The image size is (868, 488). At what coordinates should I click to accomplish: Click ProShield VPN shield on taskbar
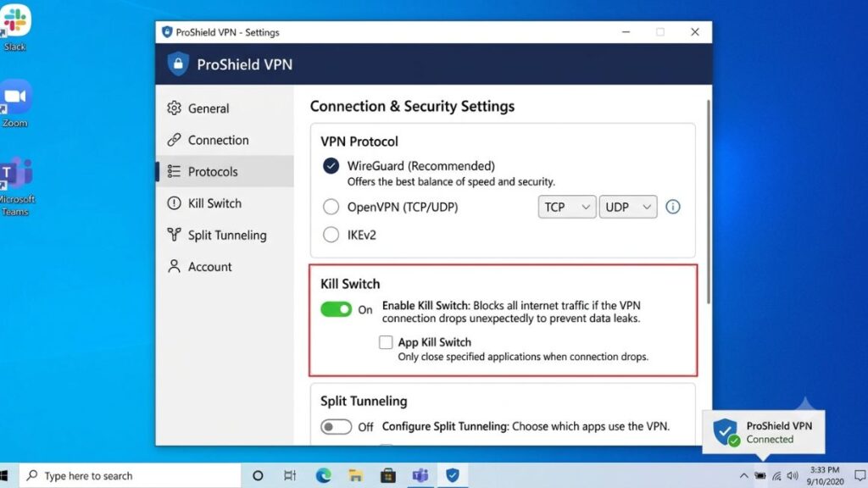(x=453, y=475)
